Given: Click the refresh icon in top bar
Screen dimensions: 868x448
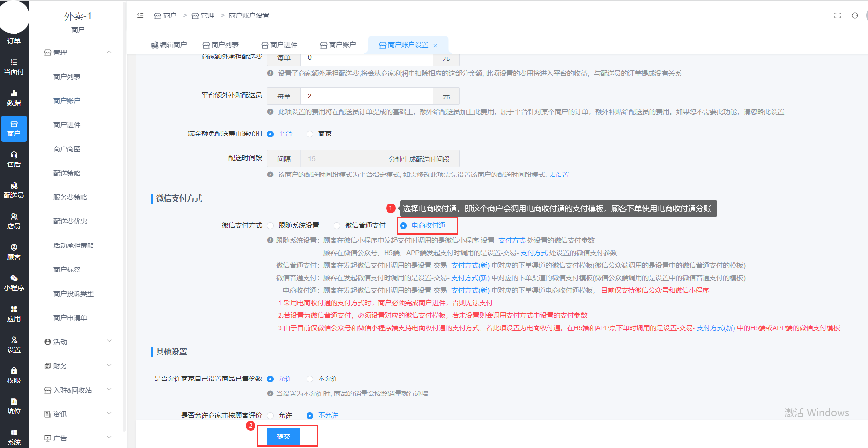Looking at the screenshot, I should 855,15.
